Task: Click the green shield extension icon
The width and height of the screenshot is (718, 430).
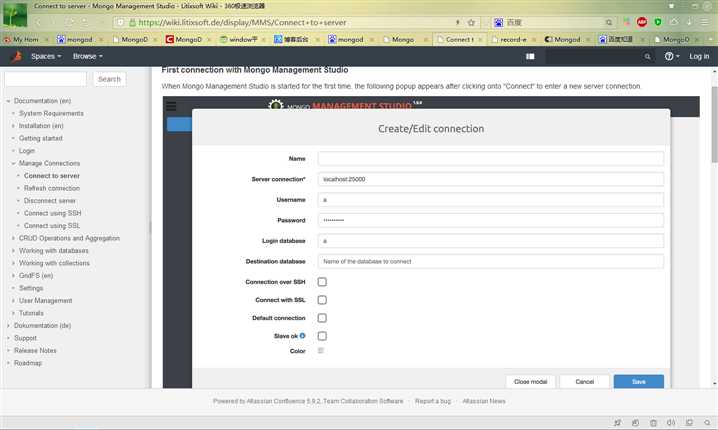Action: (x=658, y=22)
